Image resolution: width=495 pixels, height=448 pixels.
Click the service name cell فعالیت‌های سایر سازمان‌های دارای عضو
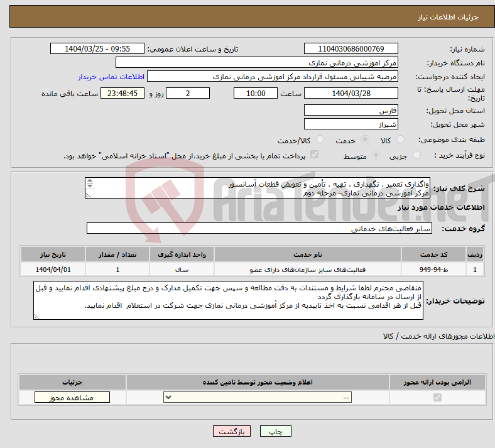pos(307,270)
